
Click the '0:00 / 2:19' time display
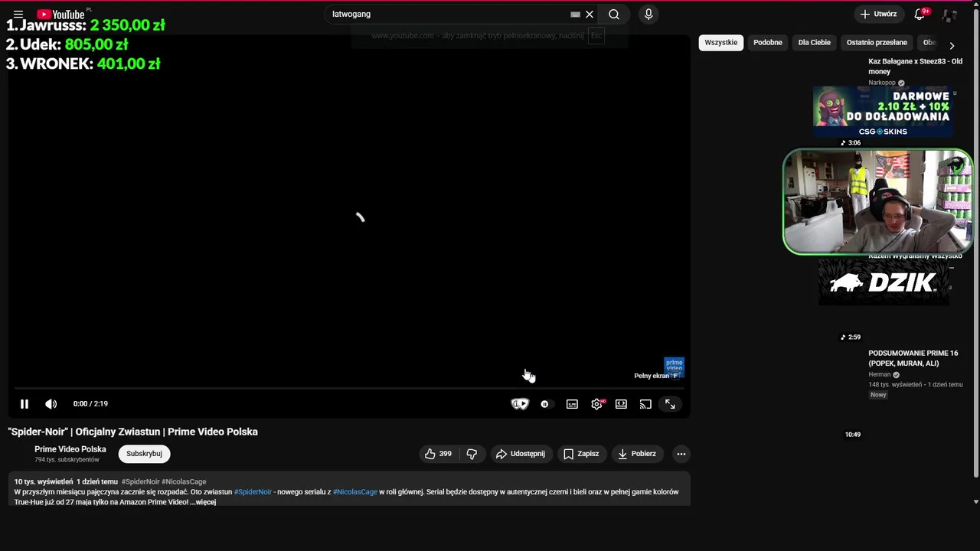[90, 404]
